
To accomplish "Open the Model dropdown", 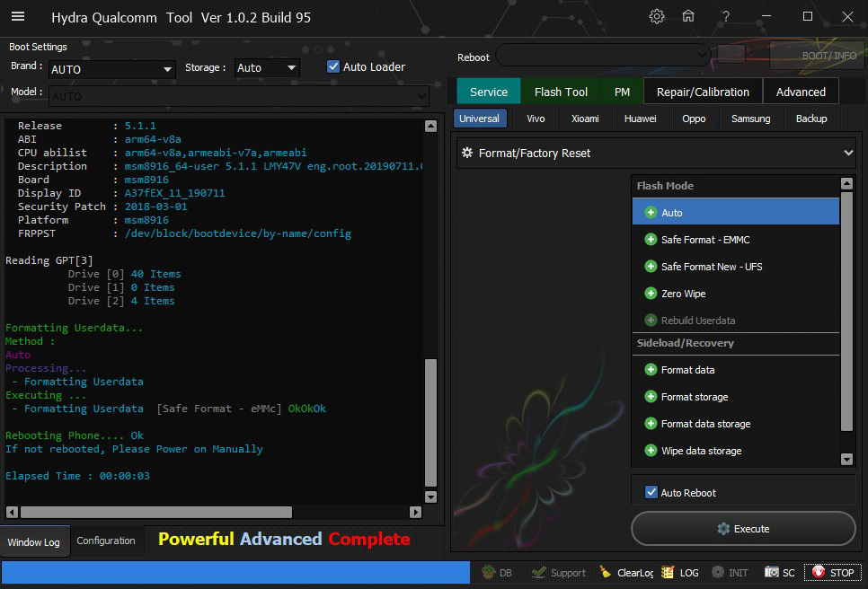I will 239,96.
